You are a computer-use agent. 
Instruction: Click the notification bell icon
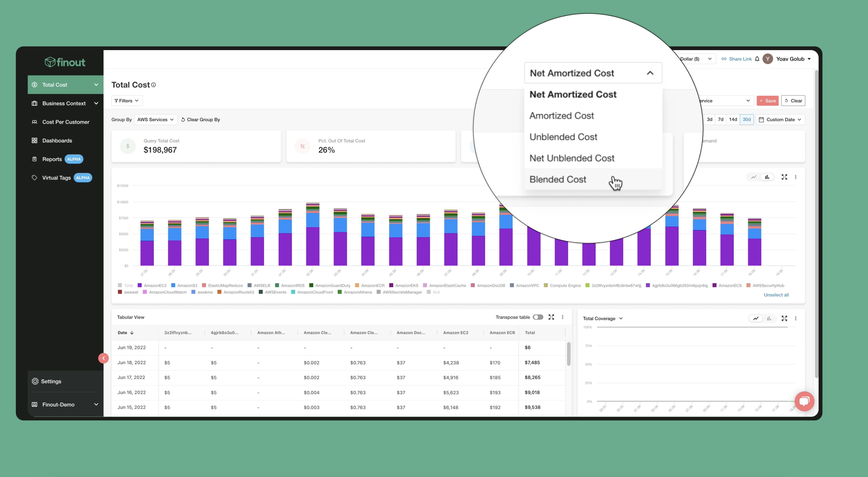[x=758, y=59]
